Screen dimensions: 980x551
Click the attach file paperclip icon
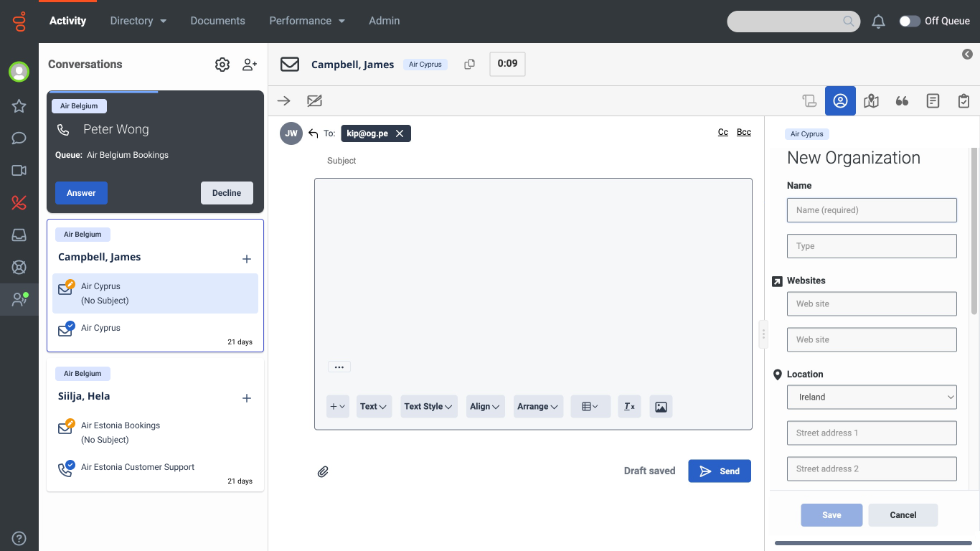point(324,471)
